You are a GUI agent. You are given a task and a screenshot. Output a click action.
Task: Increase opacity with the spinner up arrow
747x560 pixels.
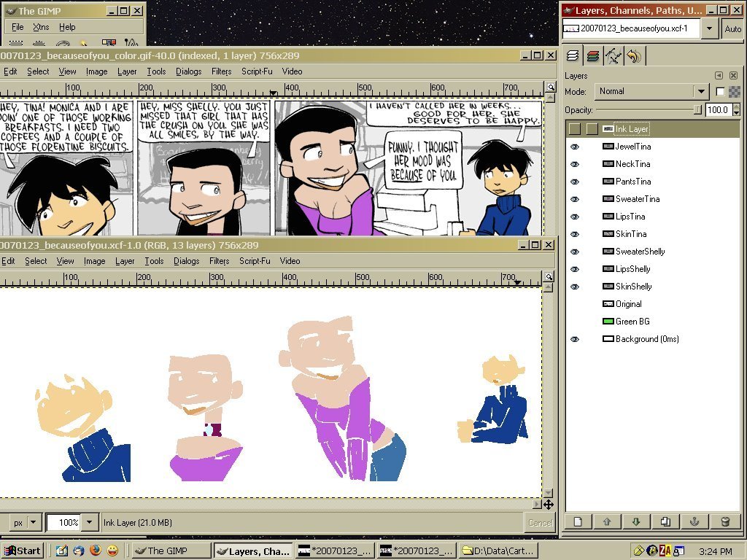click(737, 106)
